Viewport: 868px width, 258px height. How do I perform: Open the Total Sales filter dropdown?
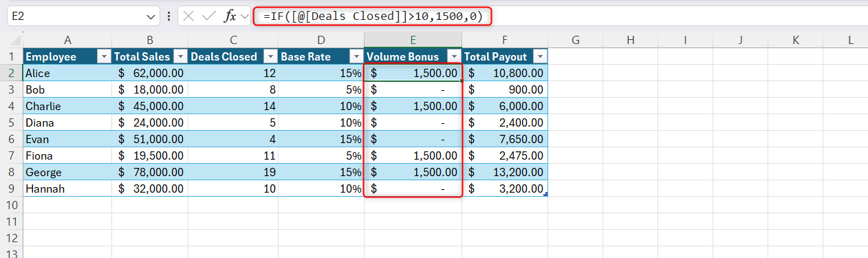180,56
